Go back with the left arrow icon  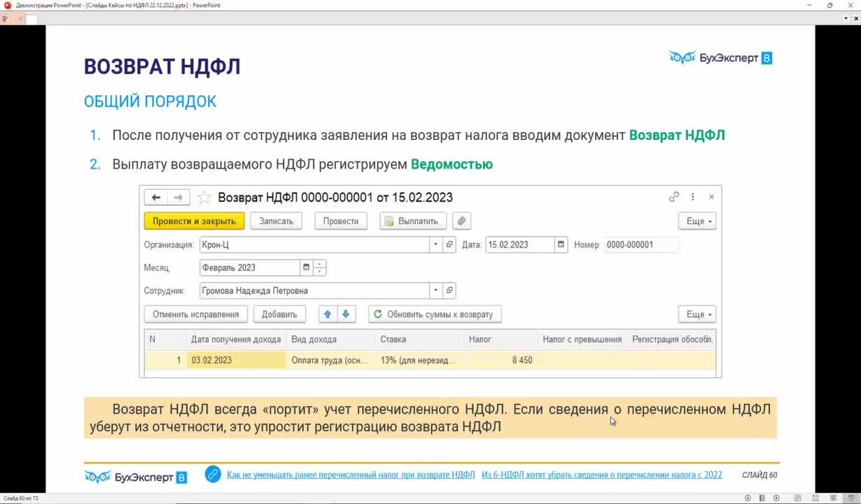pyautogui.click(x=156, y=197)
